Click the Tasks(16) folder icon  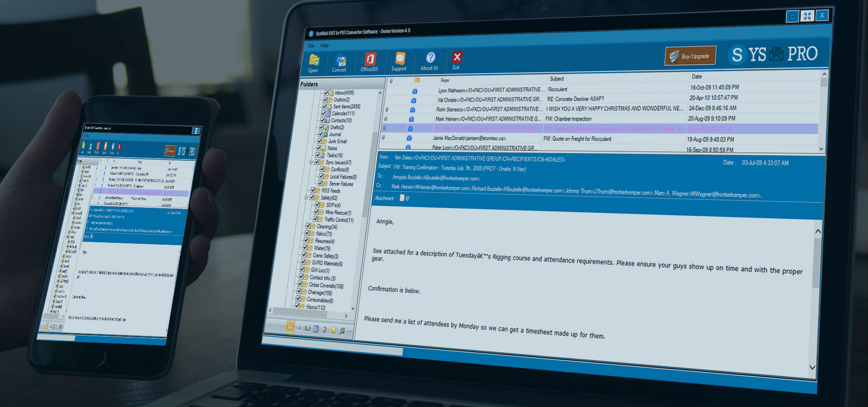(323, 156)
